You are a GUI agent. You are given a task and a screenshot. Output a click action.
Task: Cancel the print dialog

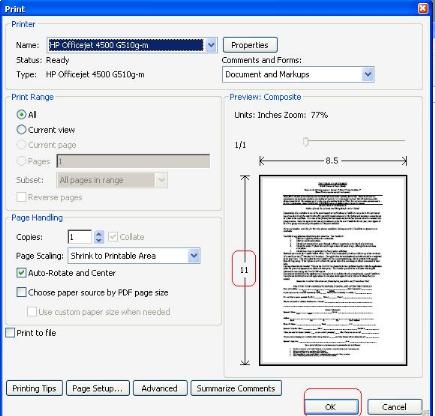395,407
